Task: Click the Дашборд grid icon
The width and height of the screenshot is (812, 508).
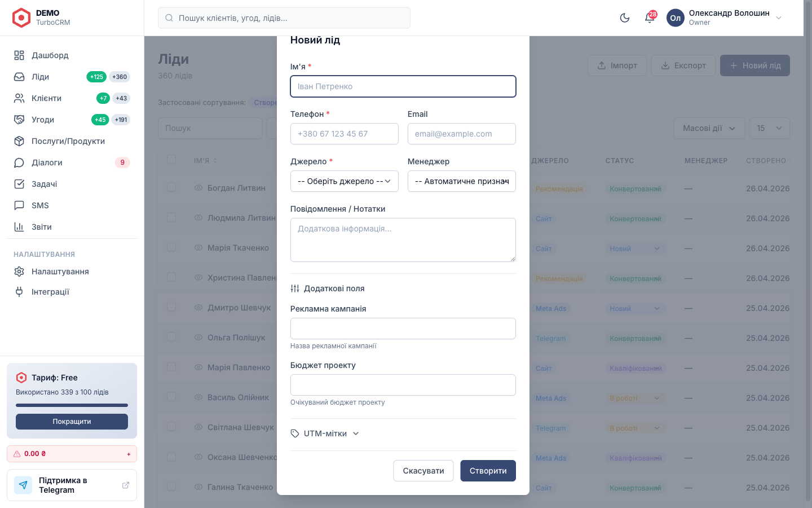Action: (19, 55)
